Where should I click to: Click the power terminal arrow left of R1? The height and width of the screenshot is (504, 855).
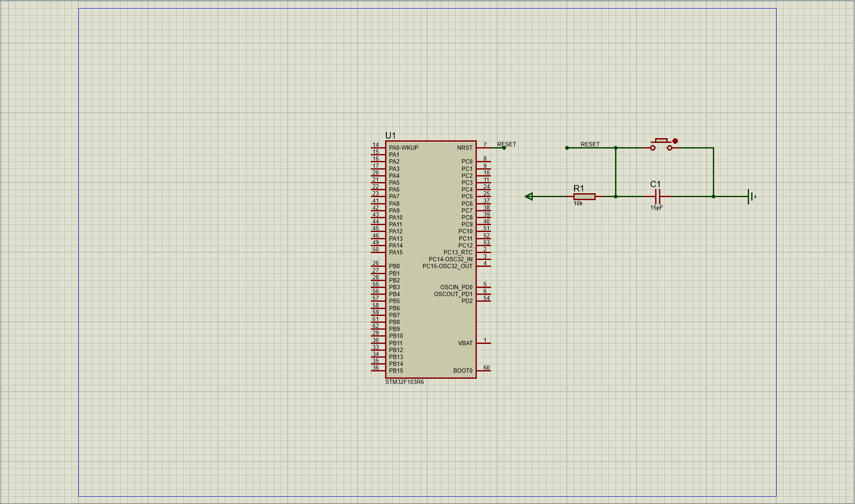pos(529,197)
